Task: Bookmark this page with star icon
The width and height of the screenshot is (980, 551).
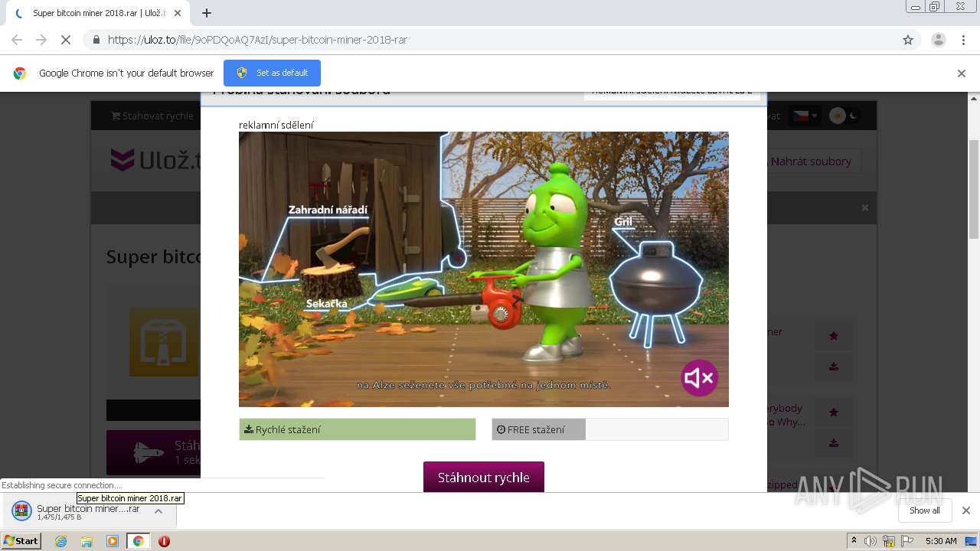Action: click(x=908, y=40)
